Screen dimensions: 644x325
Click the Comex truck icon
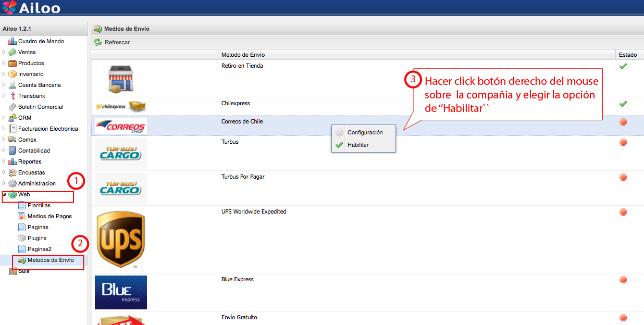(13, 140)
